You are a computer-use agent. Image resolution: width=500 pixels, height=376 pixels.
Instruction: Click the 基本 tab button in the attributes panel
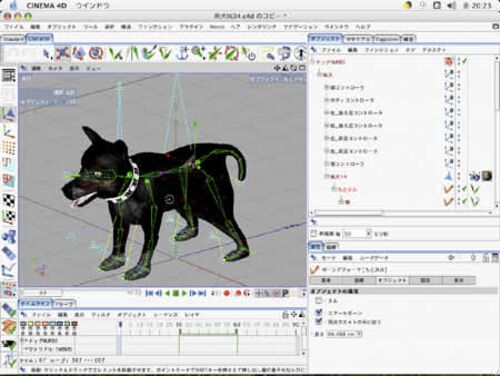pyautogui.click(x=326, y=280)
